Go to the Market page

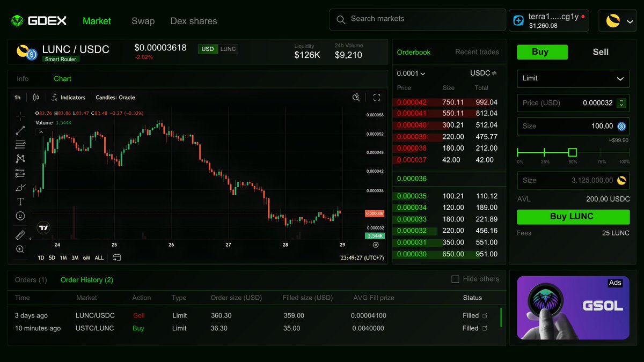tap(97, 21)
